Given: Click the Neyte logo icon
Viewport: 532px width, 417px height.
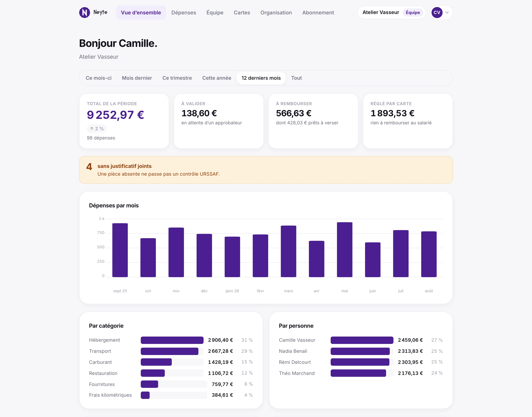Looking at the screenshot, I should point(85,12).
